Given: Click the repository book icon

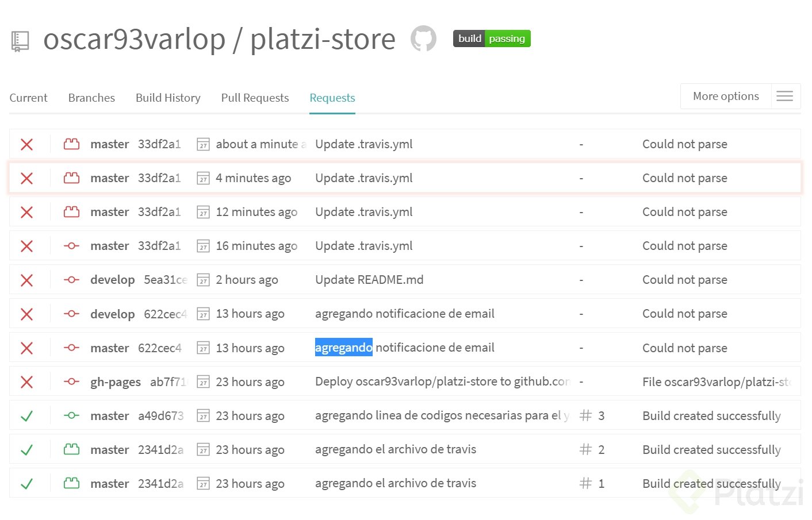Looking at the screenshot, I should (20, 41).
